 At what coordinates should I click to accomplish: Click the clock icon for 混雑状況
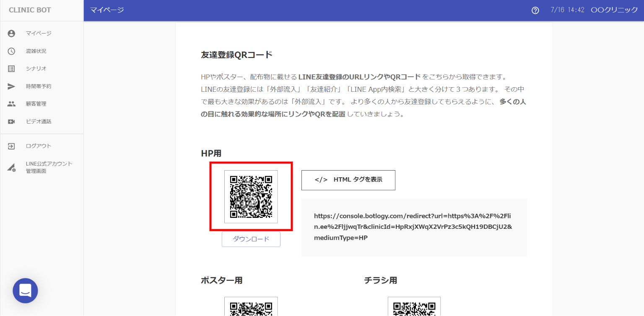tap(11, 51)
